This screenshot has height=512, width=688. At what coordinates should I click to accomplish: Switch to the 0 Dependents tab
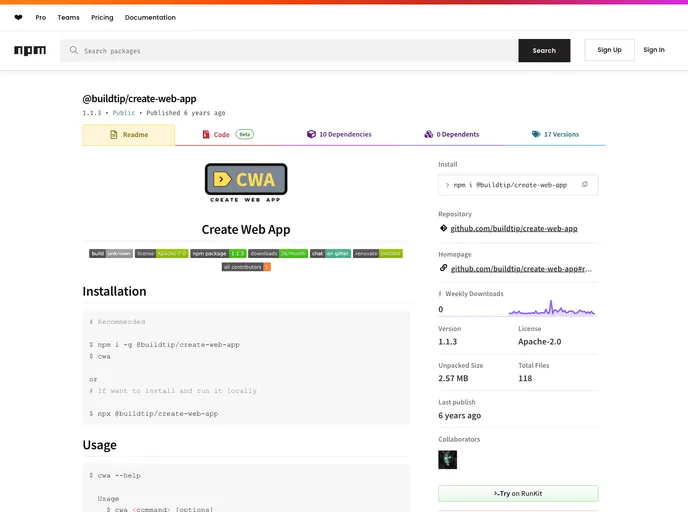click(452, 134)
